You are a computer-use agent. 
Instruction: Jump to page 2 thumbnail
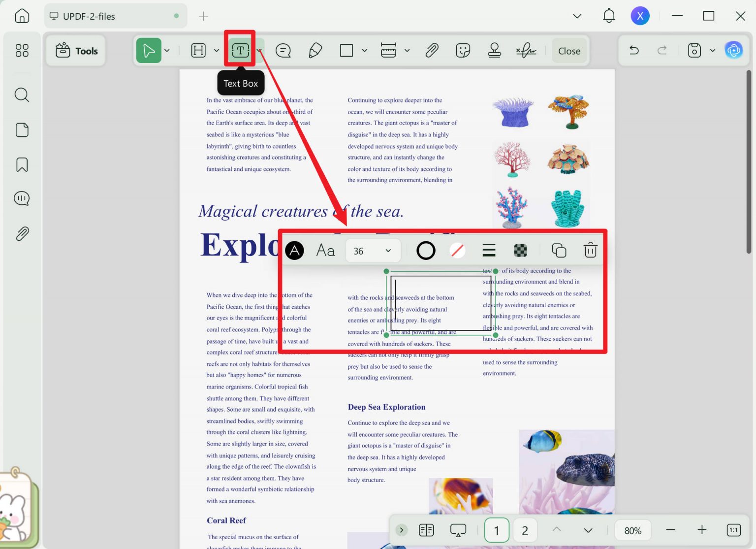pos(525,530)
